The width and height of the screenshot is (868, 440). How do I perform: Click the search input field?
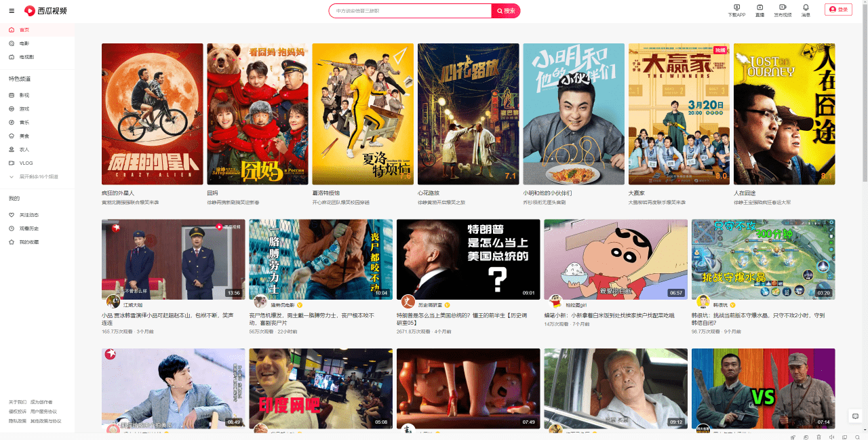point(410,11)
